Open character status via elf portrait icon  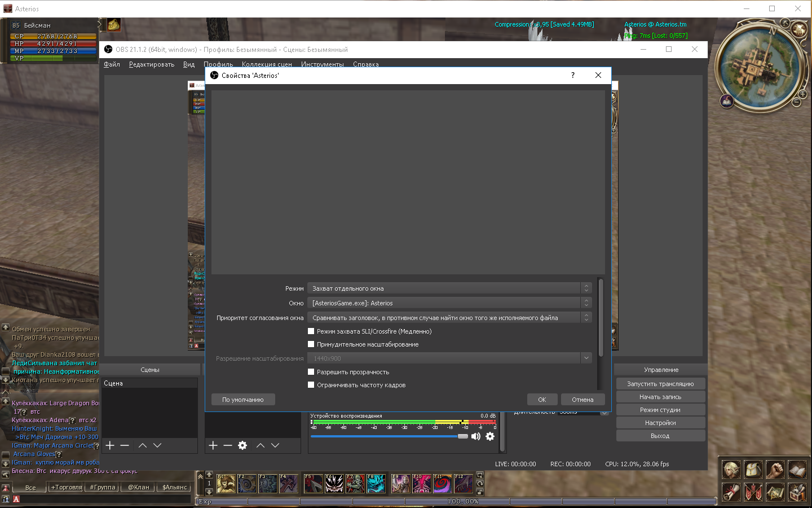coord(731,470)
